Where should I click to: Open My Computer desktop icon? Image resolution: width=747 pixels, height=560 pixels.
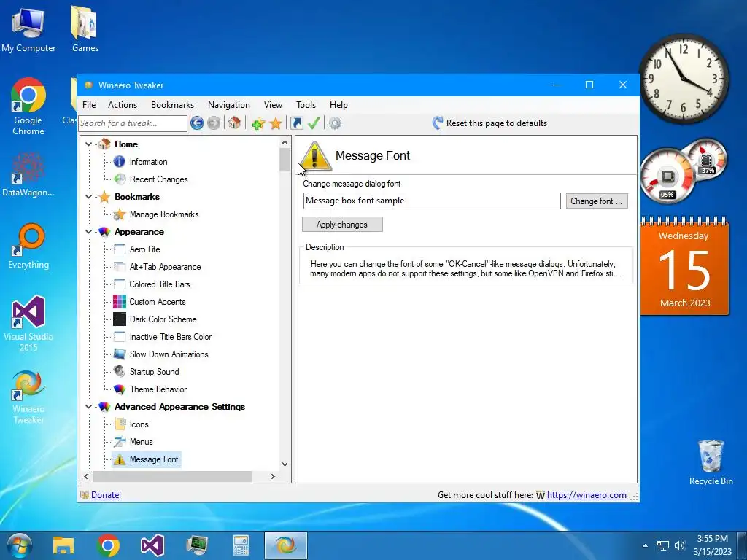point(28,29)
